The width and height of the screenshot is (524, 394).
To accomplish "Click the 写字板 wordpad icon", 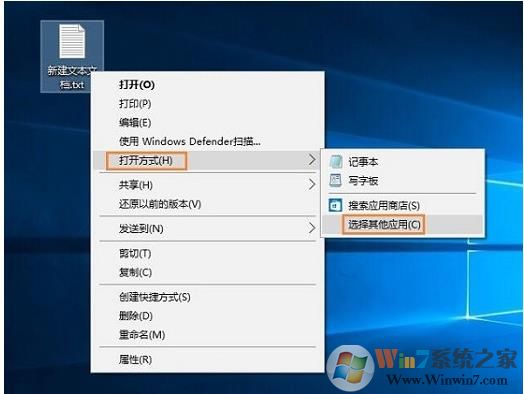I will click(x=336, y=180).
